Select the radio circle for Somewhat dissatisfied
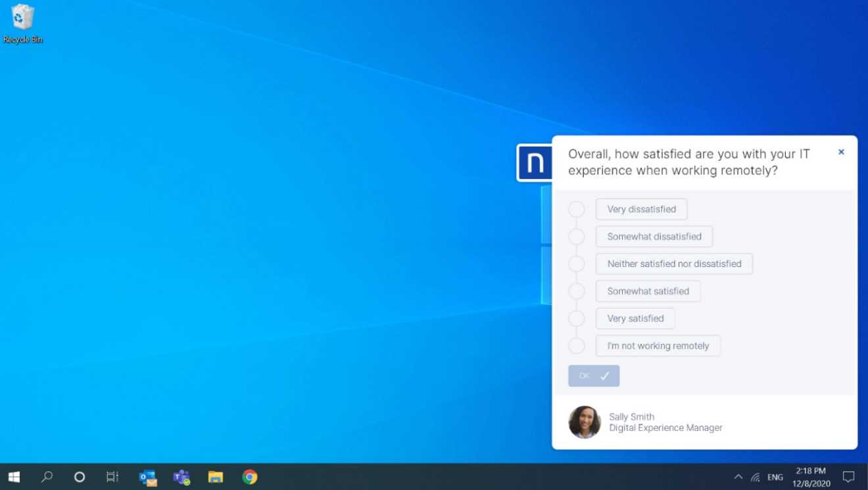Image resolution: width=868 pixels, height=490 pixels. pos(576,237)
